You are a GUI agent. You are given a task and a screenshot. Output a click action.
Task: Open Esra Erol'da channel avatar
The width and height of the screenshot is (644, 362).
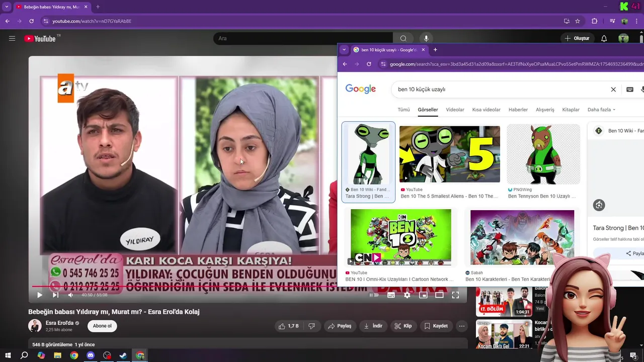click(35, 326)
